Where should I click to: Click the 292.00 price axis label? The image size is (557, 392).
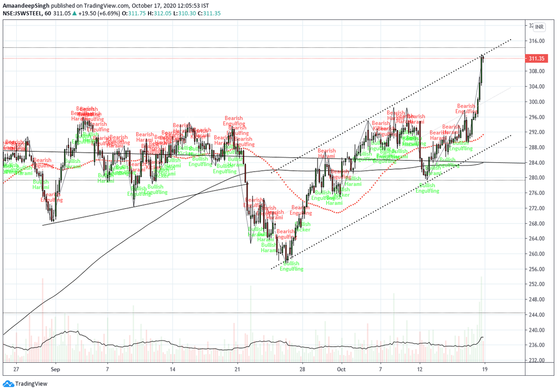[537, 132]
